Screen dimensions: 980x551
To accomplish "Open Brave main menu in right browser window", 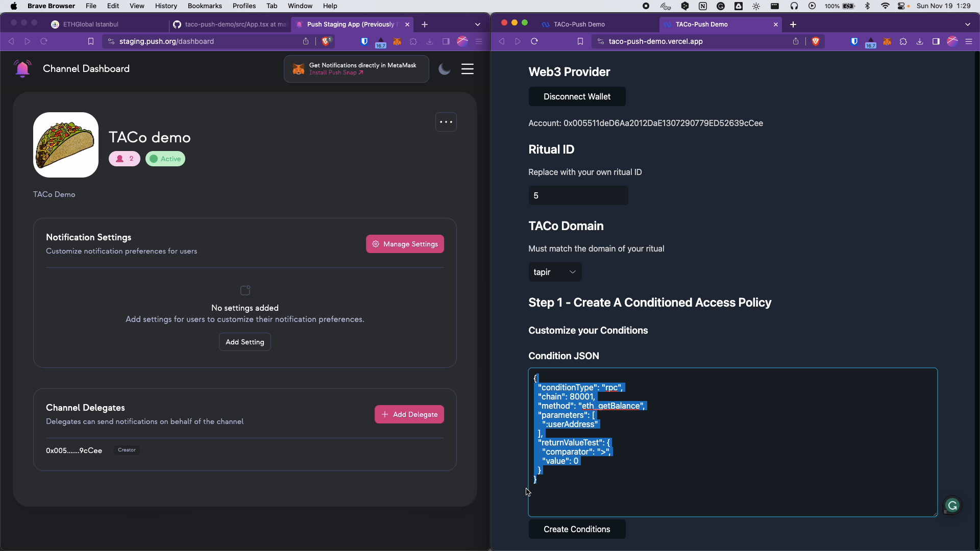I will [969, 41].
